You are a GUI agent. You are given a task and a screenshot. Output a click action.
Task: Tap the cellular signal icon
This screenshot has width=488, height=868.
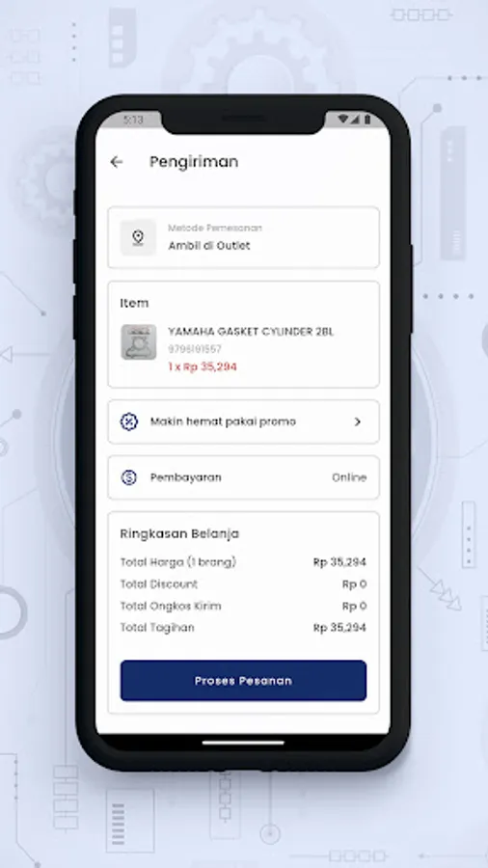click(355, 120)
